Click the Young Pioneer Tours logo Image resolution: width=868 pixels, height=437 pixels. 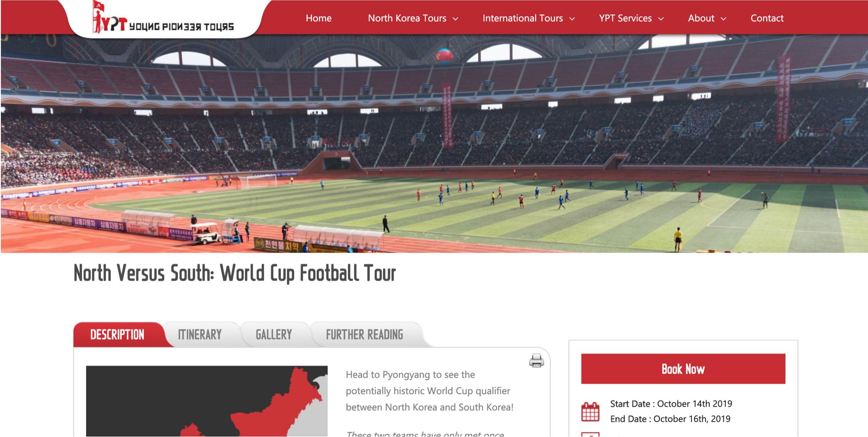tap(162, 18)
